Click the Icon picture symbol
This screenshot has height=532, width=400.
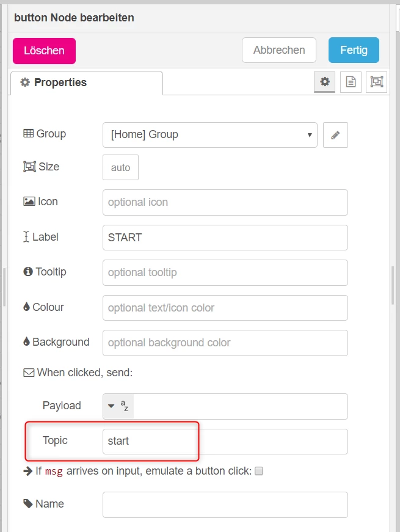click(x=29, y=202)
